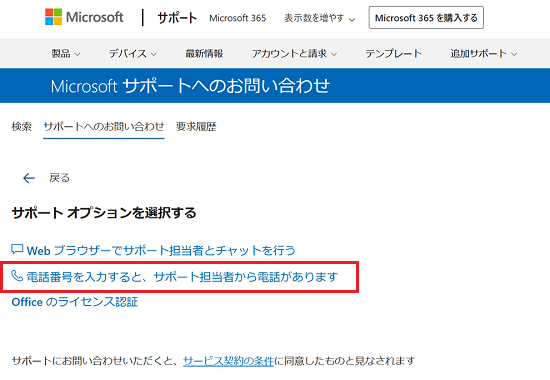Click Microsoft 365 を購入する button

[426, 18]
